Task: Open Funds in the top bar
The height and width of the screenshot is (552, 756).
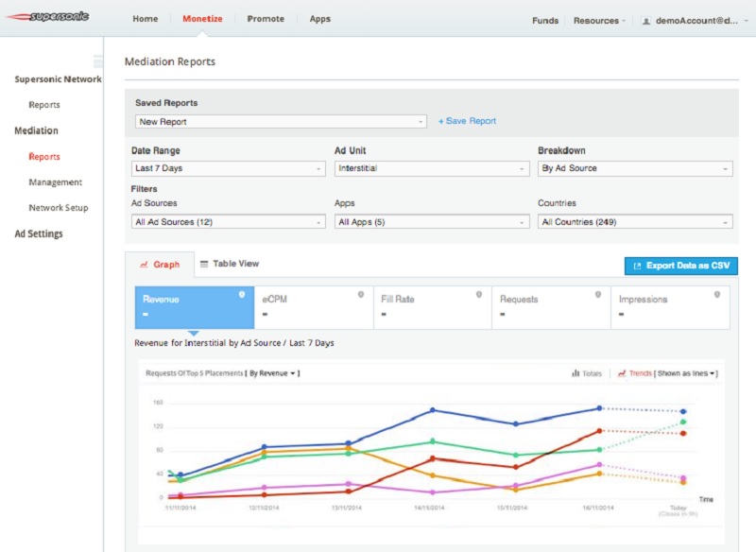Action: pyautogui.click(x=545, y=21)
